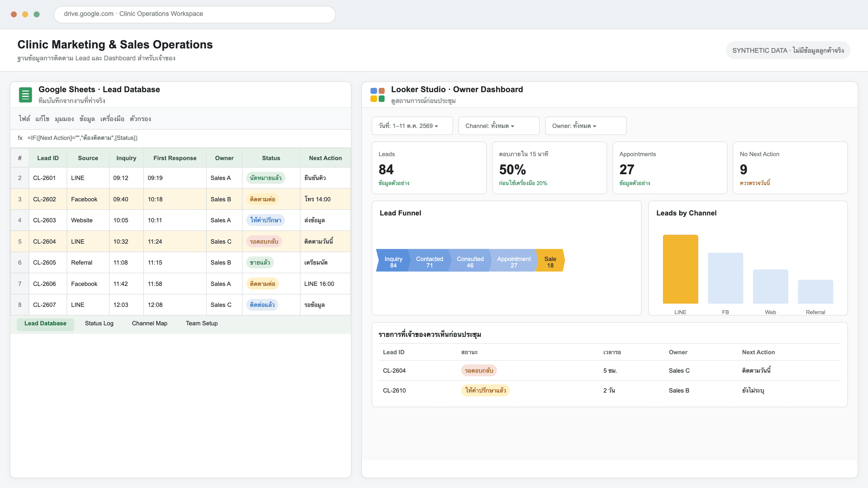Open the ตัวกรอง menu in Sheets
Viewport: 868px width, 488px height.
pos(140,119)
